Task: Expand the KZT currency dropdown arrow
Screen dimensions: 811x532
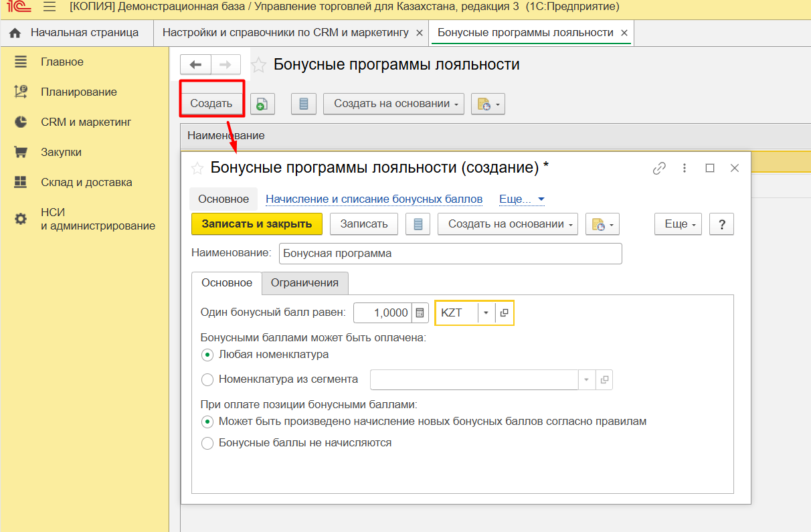Action: (486, 313)
